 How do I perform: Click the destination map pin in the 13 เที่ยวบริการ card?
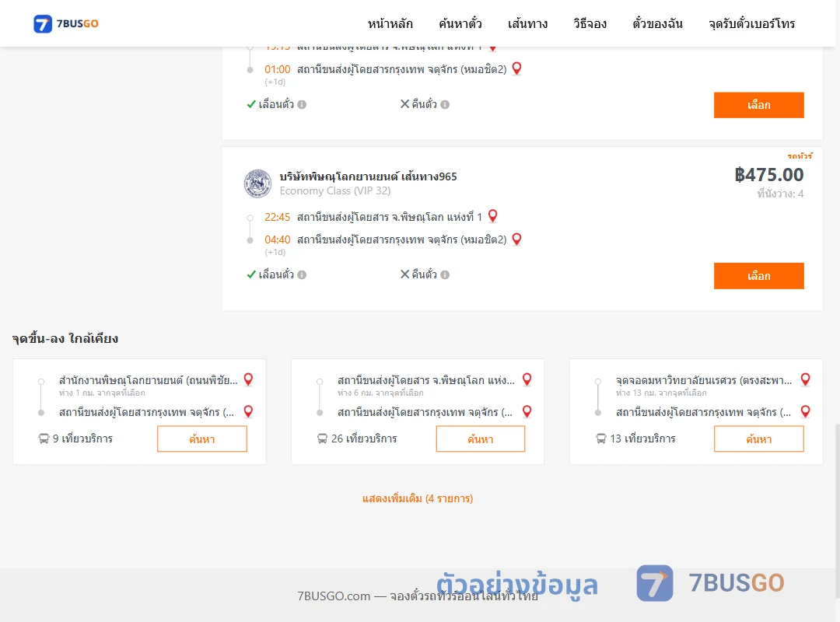(x=805, y=411)
